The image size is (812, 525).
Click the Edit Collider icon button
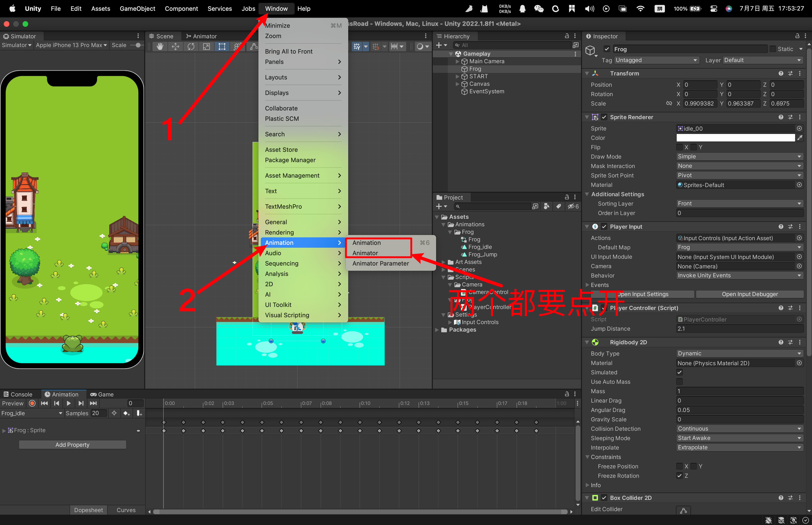pyautogui.click(x=683, y=510)
